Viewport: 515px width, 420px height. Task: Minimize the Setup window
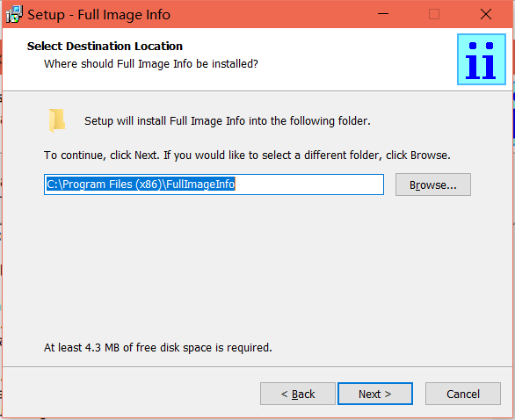[x=383, y=14]
